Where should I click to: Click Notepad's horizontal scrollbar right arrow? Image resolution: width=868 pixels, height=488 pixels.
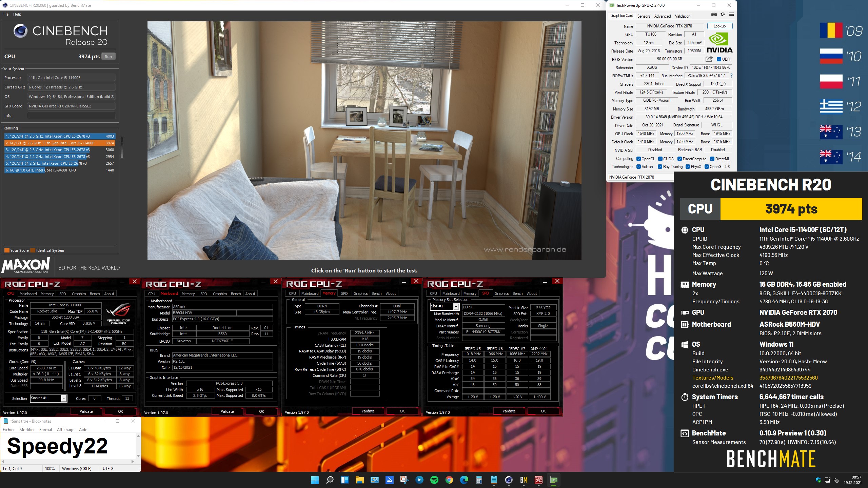[132, 462]
